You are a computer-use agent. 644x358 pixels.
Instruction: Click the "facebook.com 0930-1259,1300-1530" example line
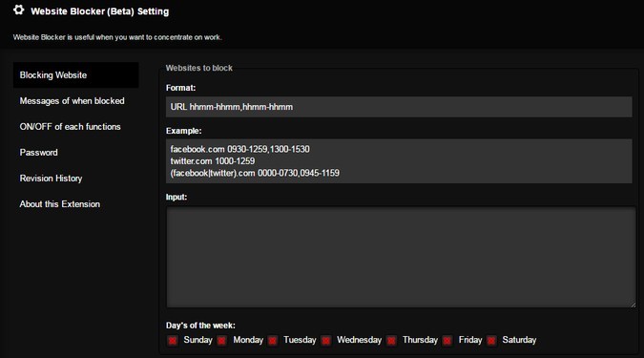pyautogui.click(x=240, y=149)
